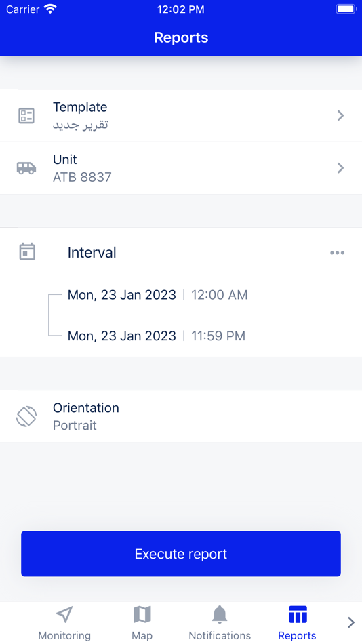Switch to the Monitoring tab label
Image resolution: width=362 pixels, height=644 pixels.
pyautogui.click(x=64, y=635)
